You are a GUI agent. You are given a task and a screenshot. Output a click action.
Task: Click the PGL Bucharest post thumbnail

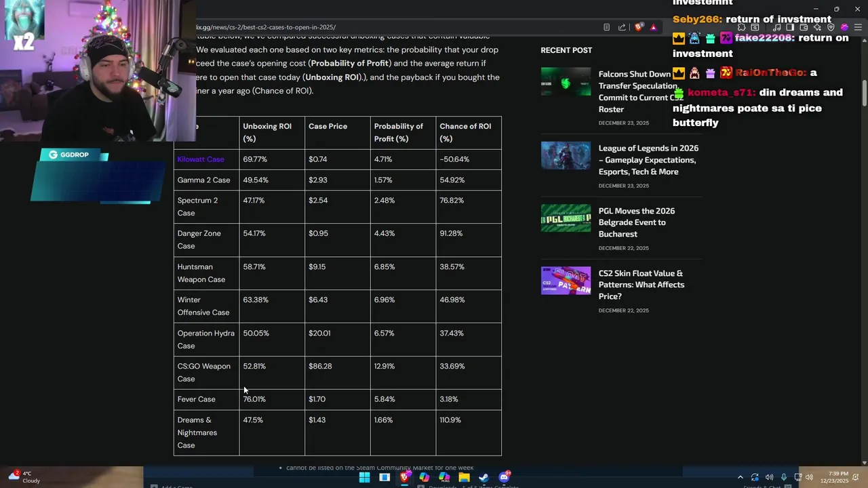(566, 218)
